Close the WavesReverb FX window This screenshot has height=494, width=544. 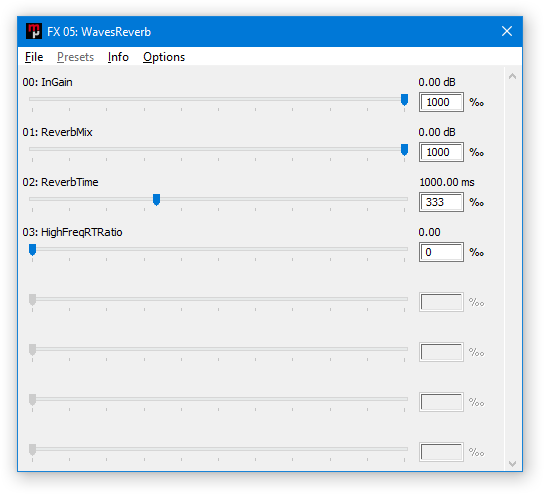pos(507,31)
